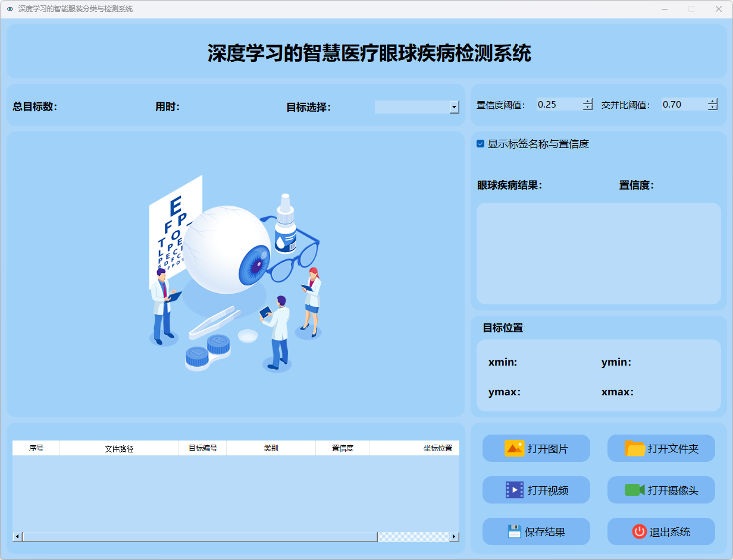Screen dimensions: 733x560
Task: Click the picture icon on 打开图片 button
Action: (x=514, y=448)
